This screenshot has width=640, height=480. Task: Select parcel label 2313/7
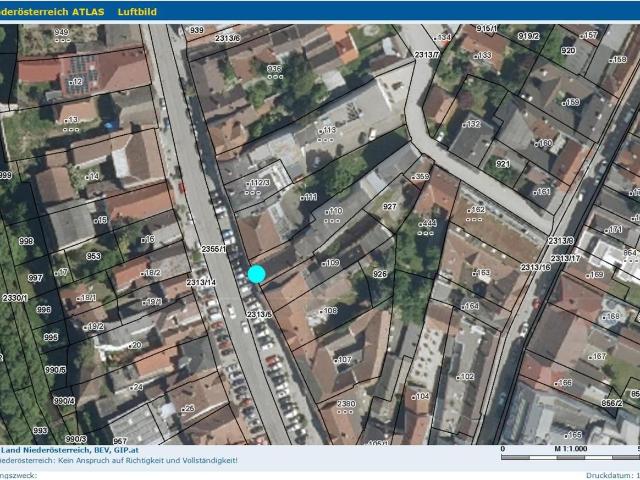[x=427, y=55]
